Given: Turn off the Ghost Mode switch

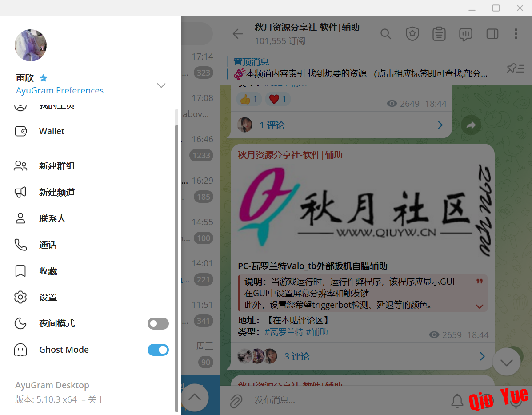Looking at the screenshot, I should click(158, 350).
